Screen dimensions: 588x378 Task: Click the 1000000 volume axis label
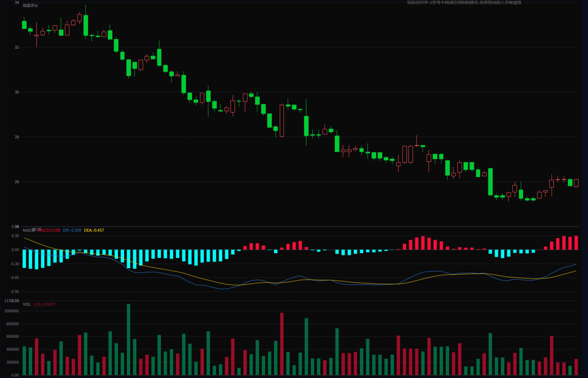tap(12, 311)
